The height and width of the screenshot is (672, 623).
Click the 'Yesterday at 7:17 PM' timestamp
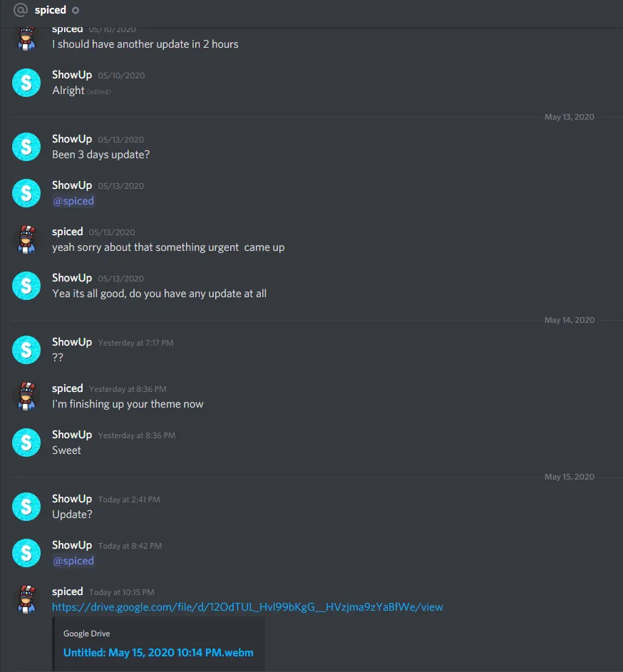(x=136, y=343)
